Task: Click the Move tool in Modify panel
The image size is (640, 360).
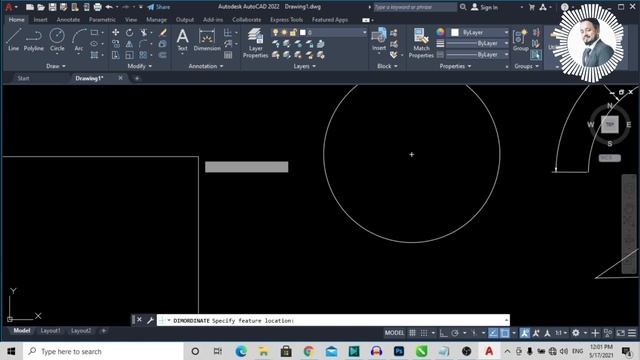Action: coord(116,32)
